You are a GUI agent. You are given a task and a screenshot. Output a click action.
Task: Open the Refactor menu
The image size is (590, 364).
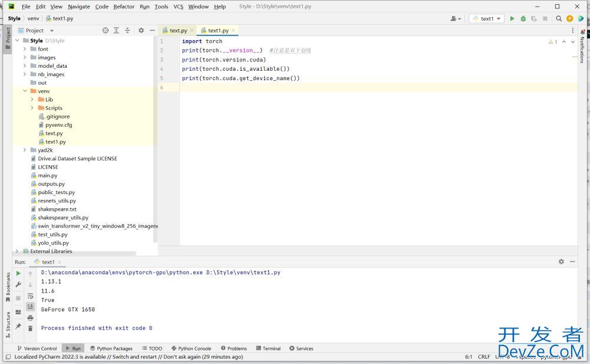[x=124, y=6]
